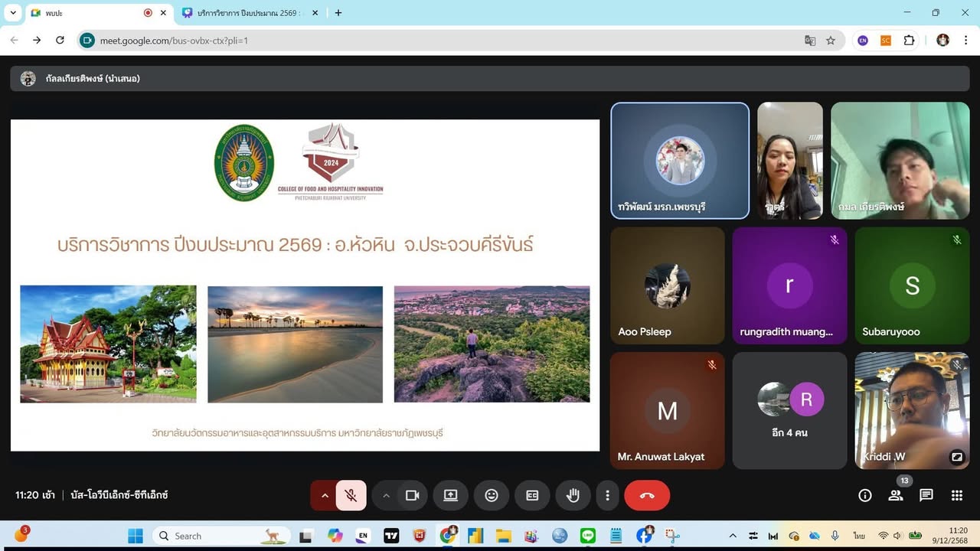Show the participants people panel
This screenshot has width=980, height=551.
[895, 495]
